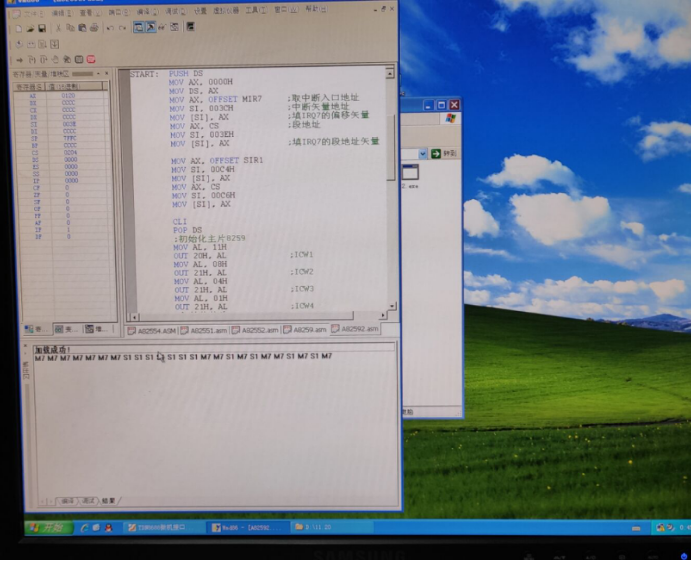The image size is (692, 561).
Task: Click the New file icon in toolbar
Action: [18, 28]
